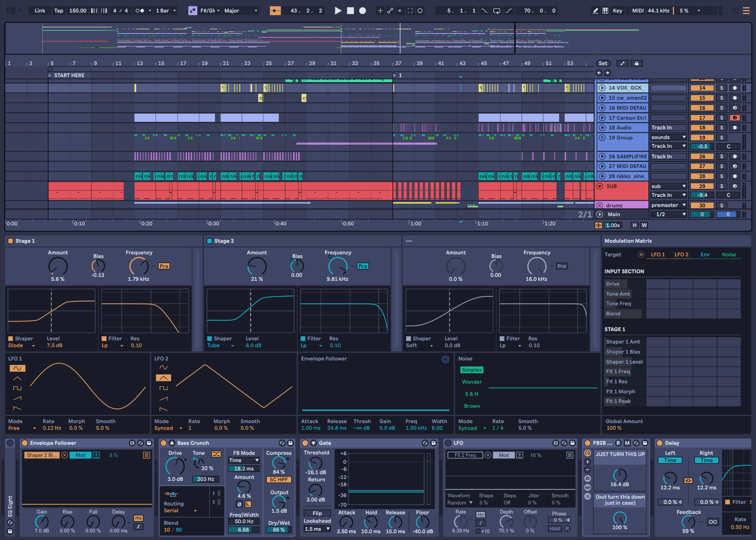Click the Capture MIDI icon
The height and width of the screenshot is (540, 756).
[410, 11]
